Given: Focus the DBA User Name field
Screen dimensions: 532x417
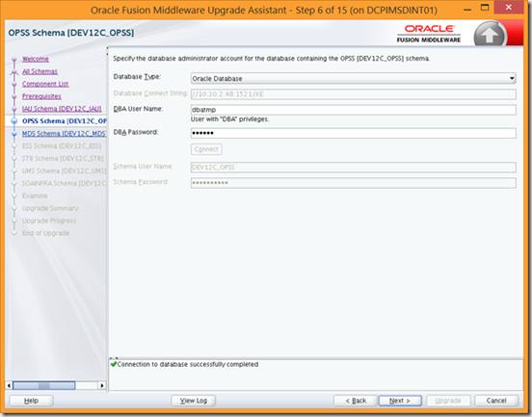Looking at the screenshot, I should pos(353,110).
